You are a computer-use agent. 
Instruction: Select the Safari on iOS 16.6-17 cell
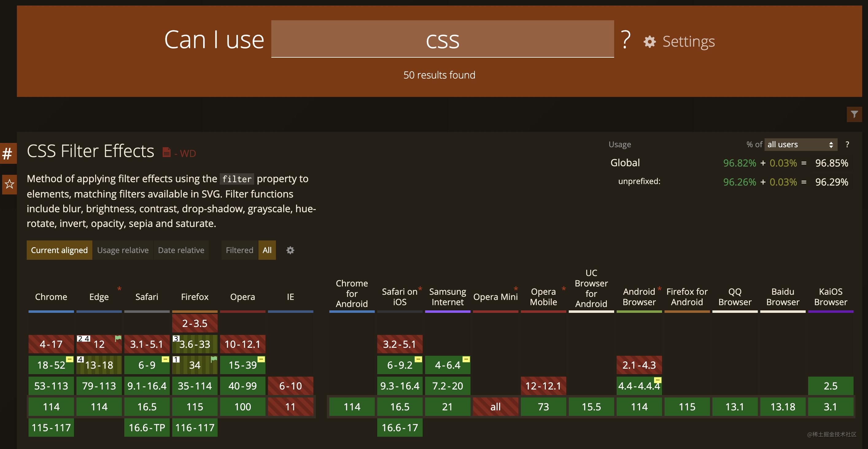(x=400, y=428)
